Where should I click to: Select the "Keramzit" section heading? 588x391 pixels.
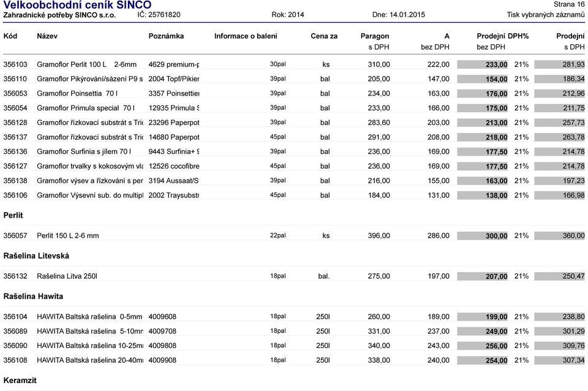point(19,381)
